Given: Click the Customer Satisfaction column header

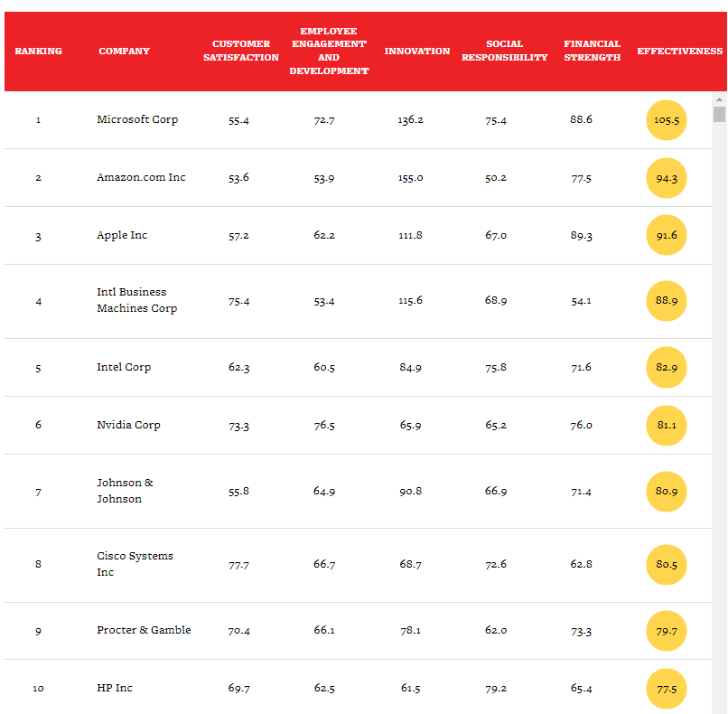Looking at the screenshot, I should pyautogui.click(x=241, y=51).
